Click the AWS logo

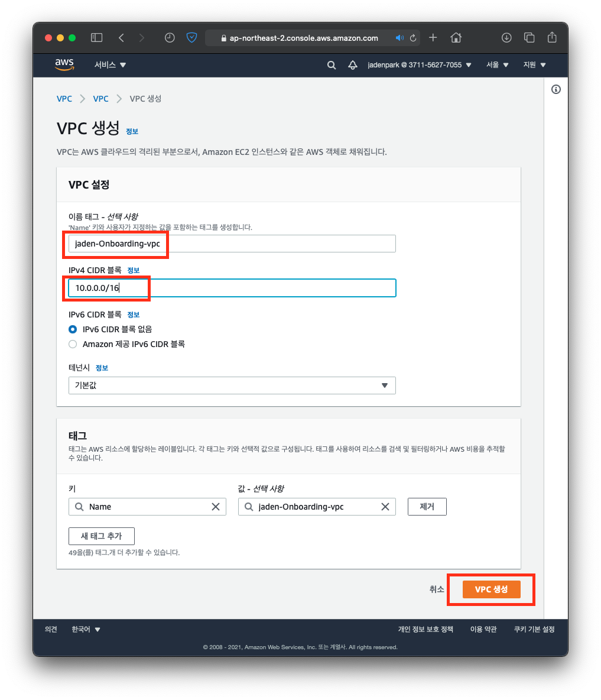64,64
